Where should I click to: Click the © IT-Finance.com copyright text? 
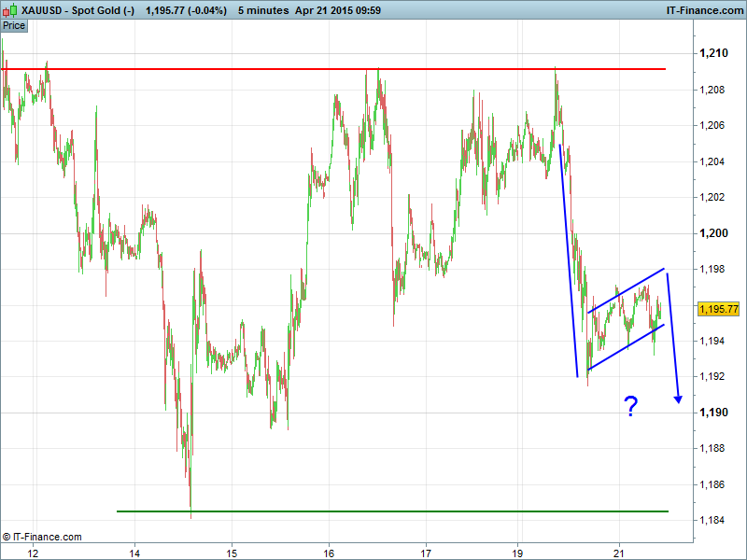(42, 537)
